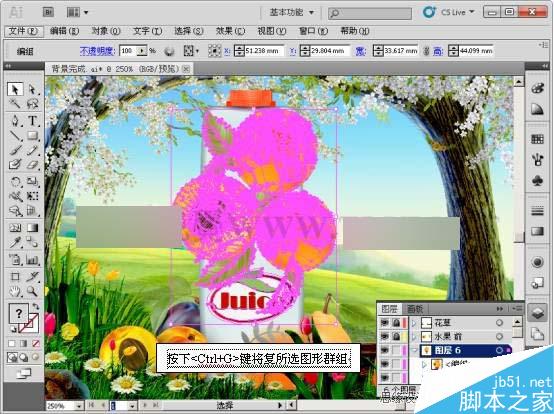Select the Direct Selection tool
Viewport: 554px width, 414px height.
pyautogui.click(x=33, y=89)
